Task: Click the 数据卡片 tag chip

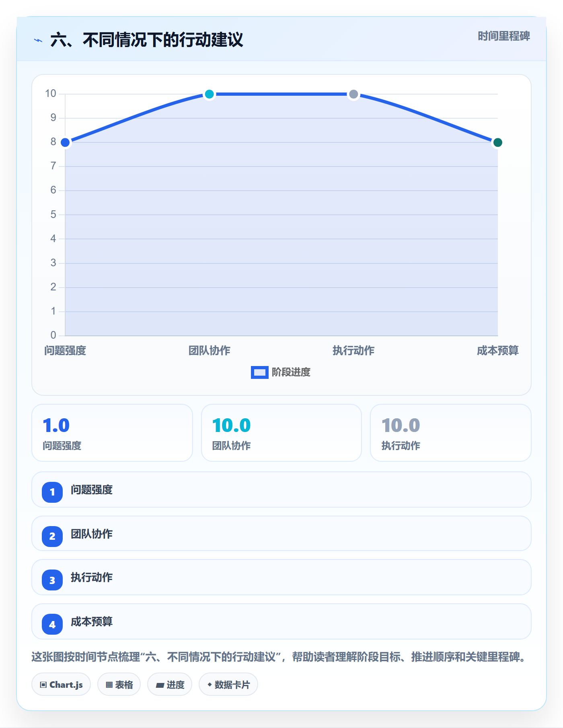Action: (x=228, y=685)
